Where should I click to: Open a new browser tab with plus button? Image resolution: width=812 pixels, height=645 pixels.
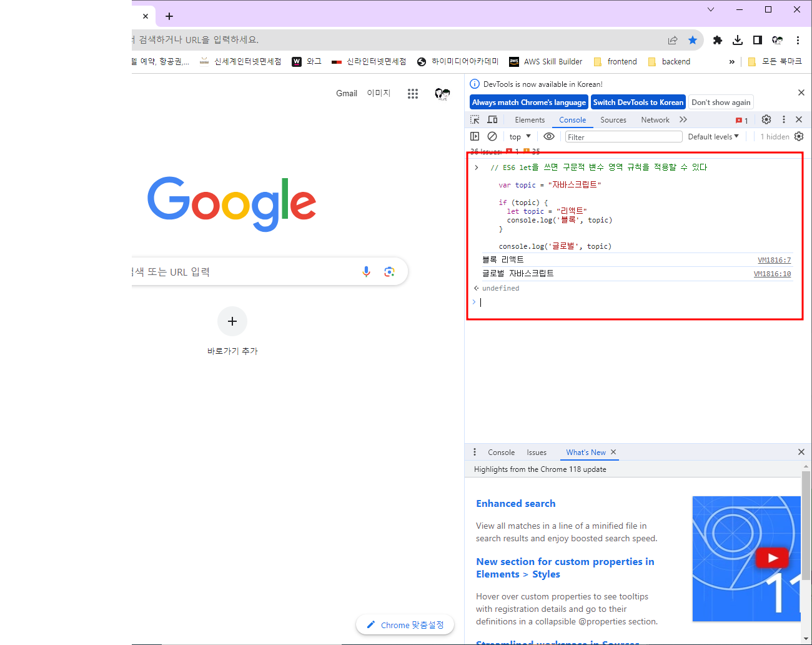click(169, 16)
